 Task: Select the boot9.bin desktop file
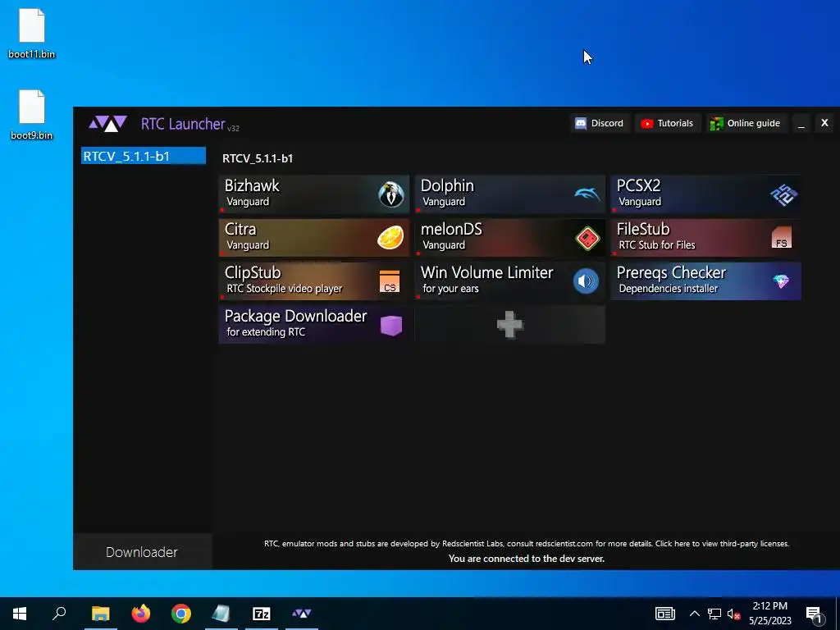[32, 115]
